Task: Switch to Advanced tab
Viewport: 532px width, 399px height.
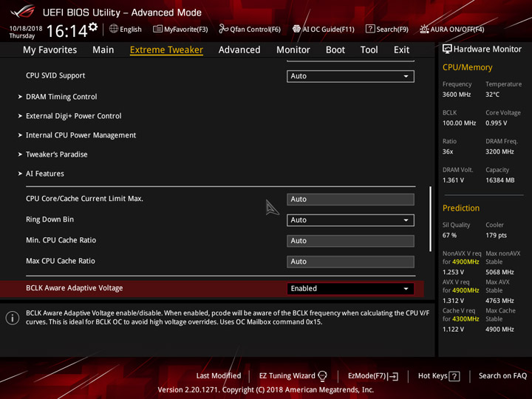Action: point(239,50)
